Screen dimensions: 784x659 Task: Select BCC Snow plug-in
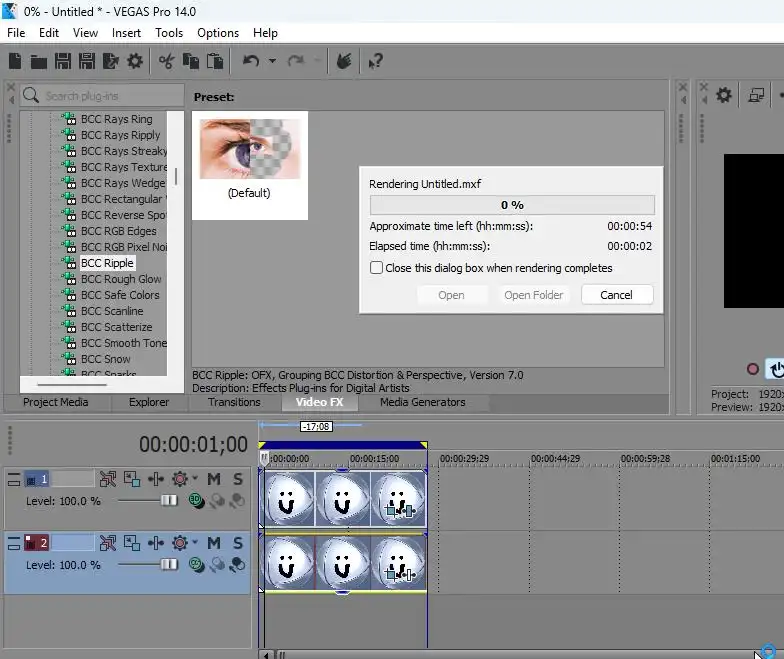click(106, 359)
